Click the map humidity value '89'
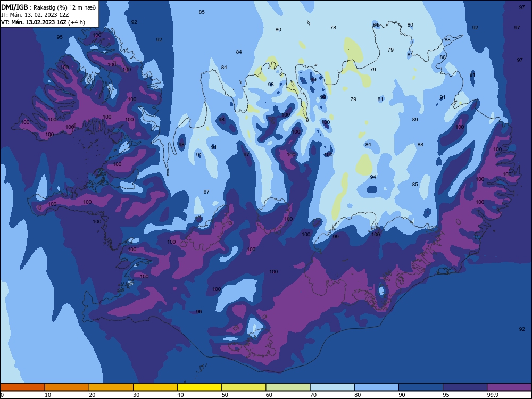Screen dimensions: 532x399 (x=415, y=119)
